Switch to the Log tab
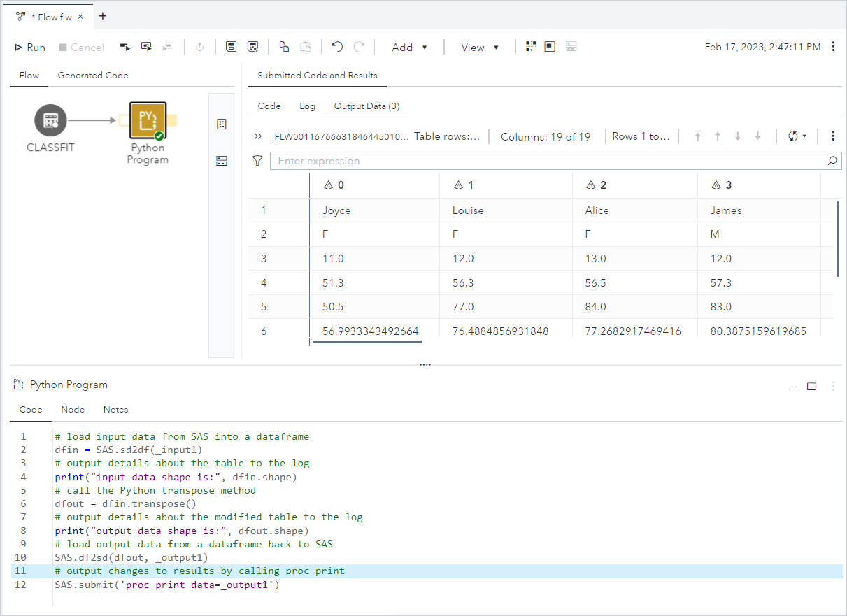Screen dimensions: 847x616 point(307,106)
